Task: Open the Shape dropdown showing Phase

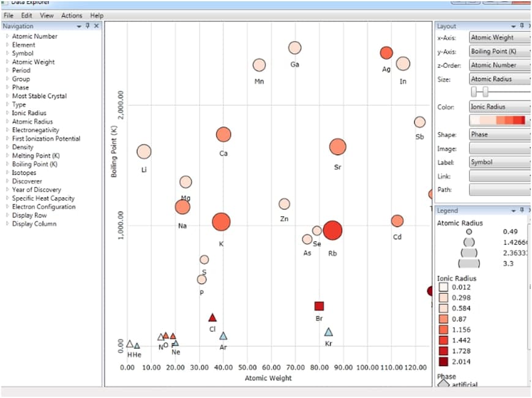Action: pos(500,135)
